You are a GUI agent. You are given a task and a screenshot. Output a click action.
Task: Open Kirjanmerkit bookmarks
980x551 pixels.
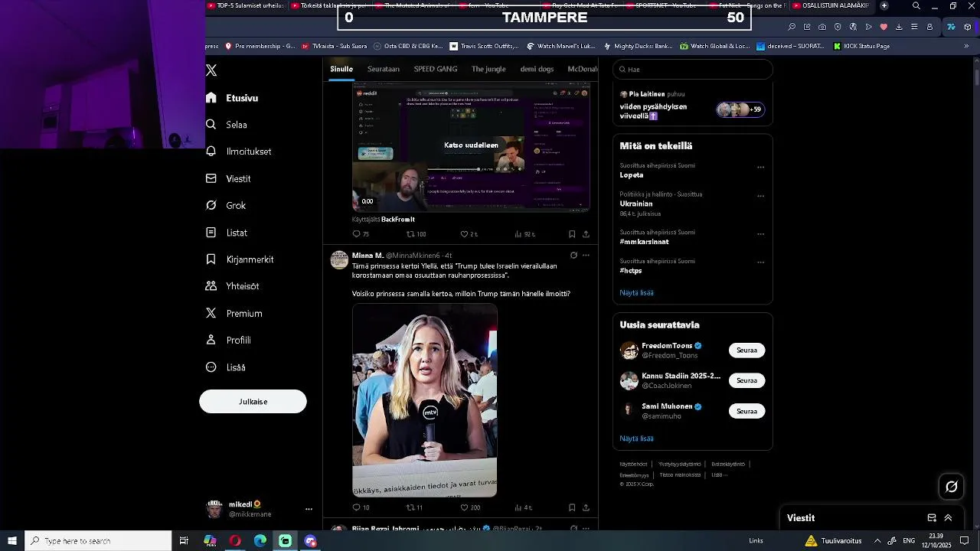(240, 259)
